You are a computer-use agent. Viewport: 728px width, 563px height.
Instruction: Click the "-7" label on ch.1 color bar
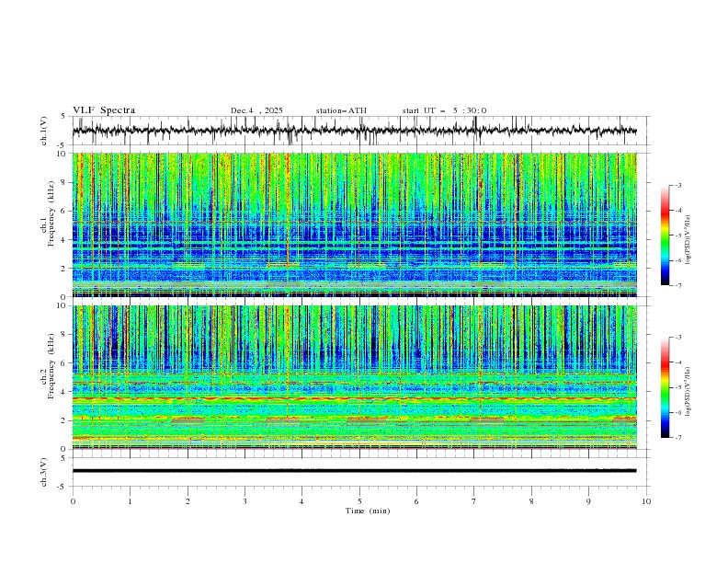(678, 285)
